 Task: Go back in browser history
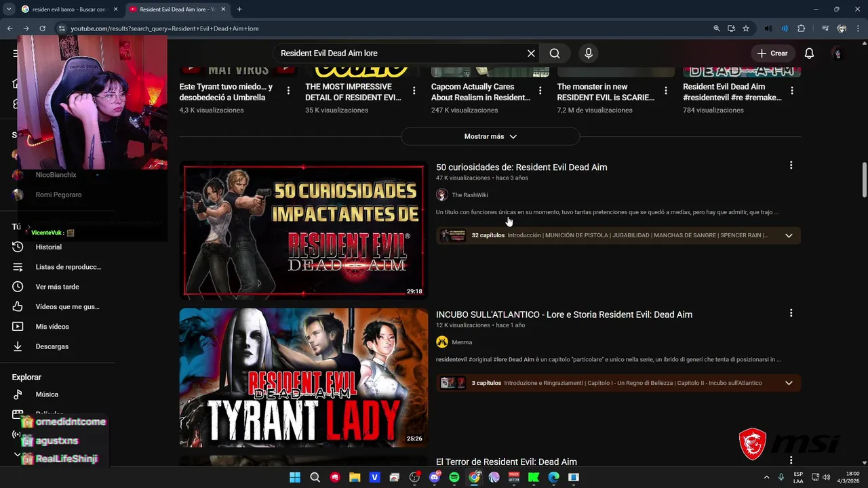click(9, 28)
